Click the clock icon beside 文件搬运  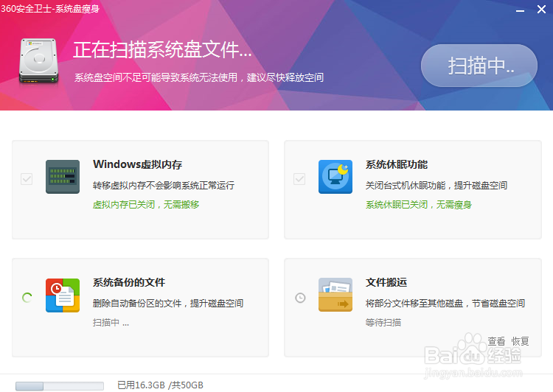click(x=300, y=298)
